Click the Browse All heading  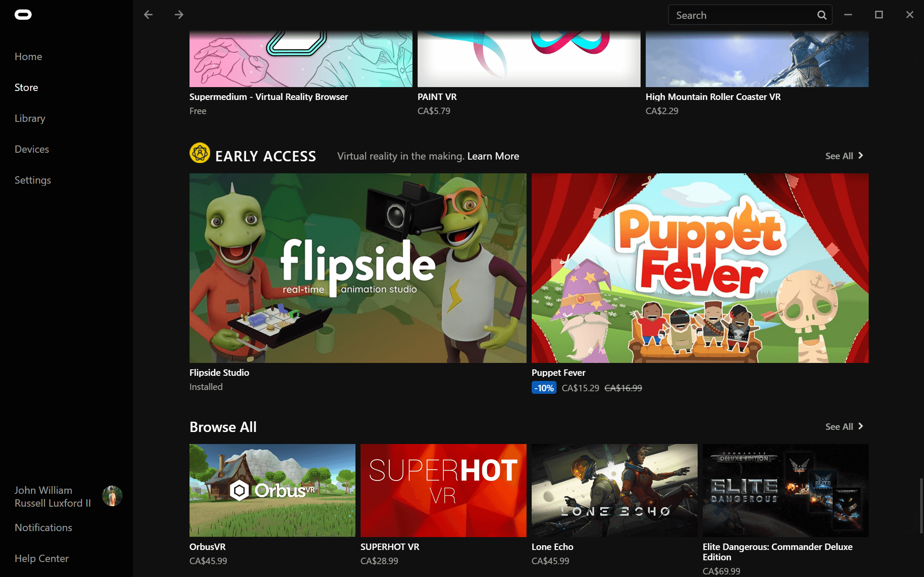(223, 427)
